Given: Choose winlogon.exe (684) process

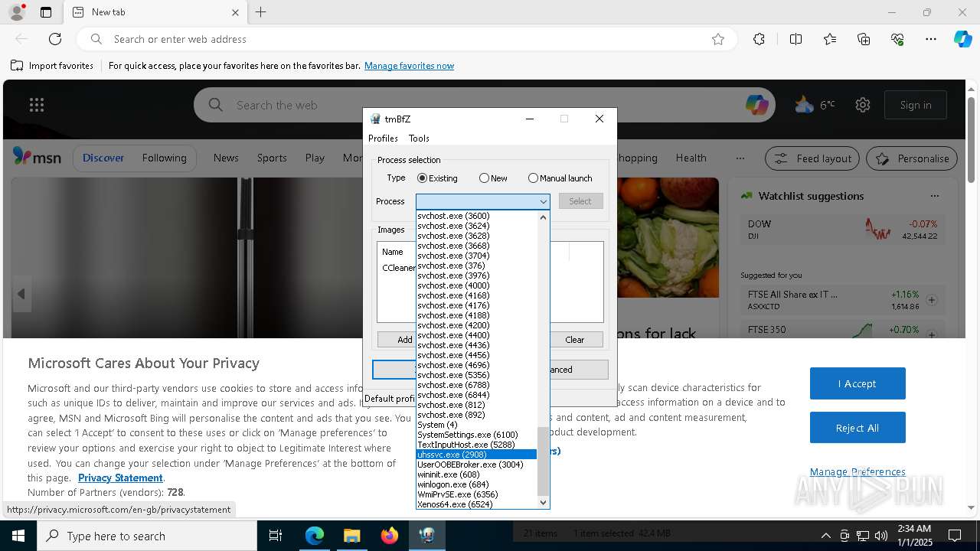Looking at the screenshot, I should click(x=476, y=484).
